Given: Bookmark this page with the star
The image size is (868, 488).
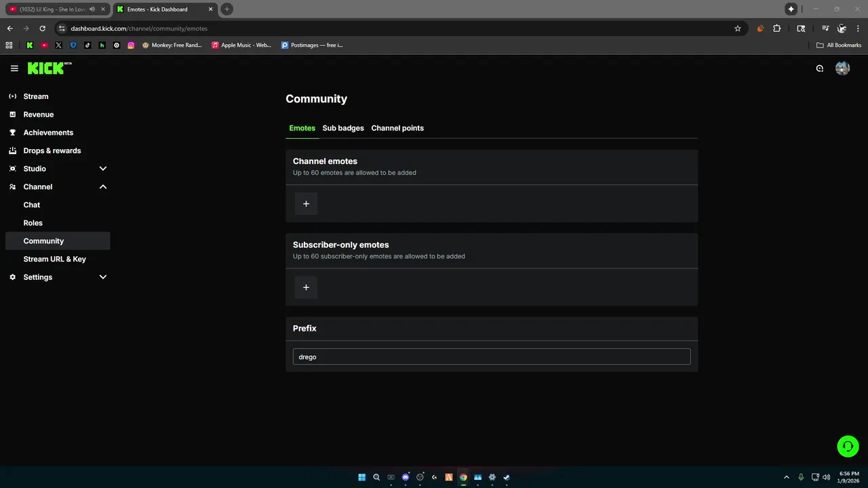Looking at the screenshot, I should 738,28.
